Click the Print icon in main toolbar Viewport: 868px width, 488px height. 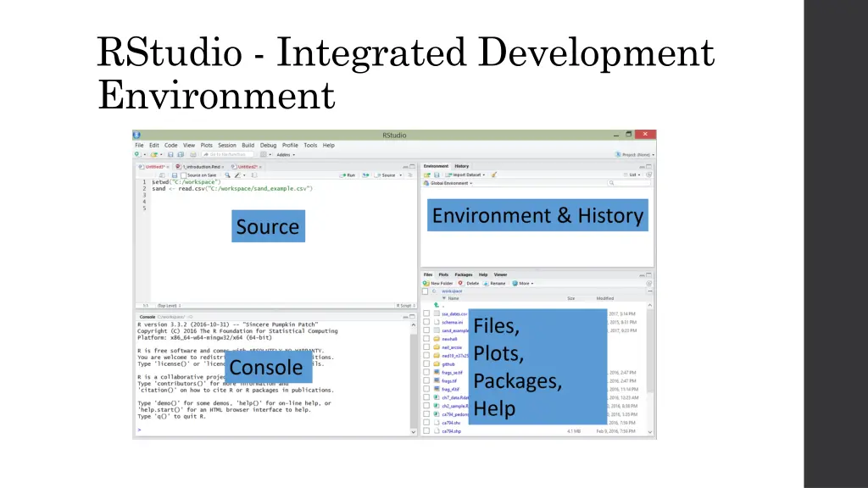(x=192, y=155)
